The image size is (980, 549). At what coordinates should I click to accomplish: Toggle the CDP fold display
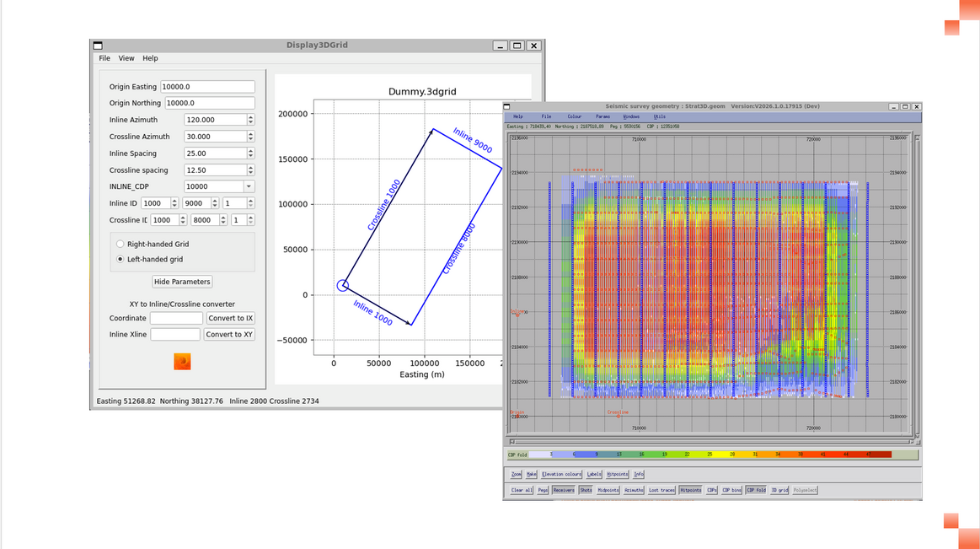pyautogui.click(x=756, y=490)
